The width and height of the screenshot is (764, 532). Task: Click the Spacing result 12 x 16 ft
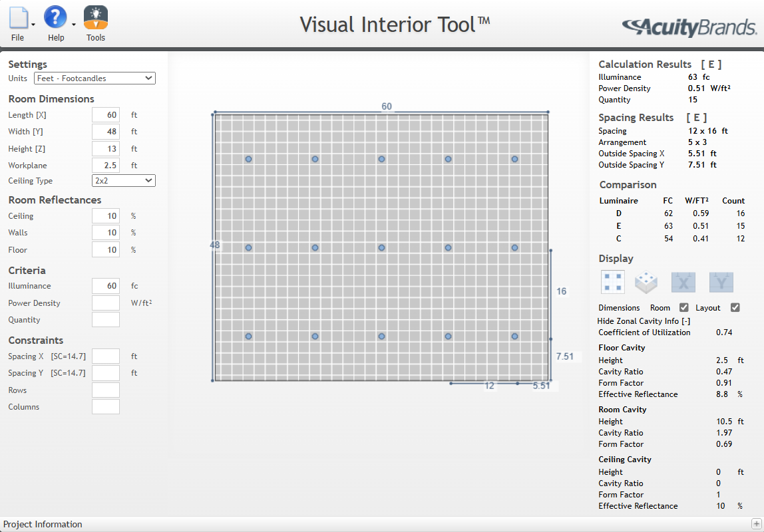coord(708,131)
